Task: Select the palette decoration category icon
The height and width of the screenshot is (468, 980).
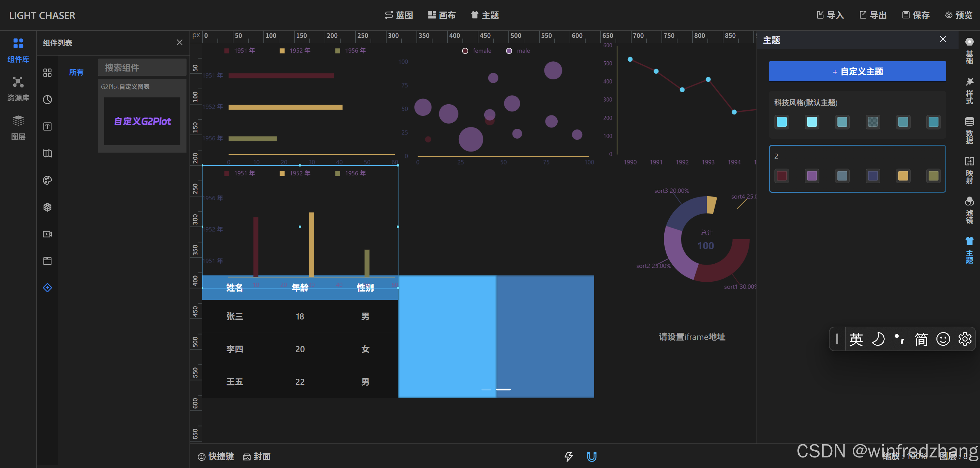Action: coord(47,181)
